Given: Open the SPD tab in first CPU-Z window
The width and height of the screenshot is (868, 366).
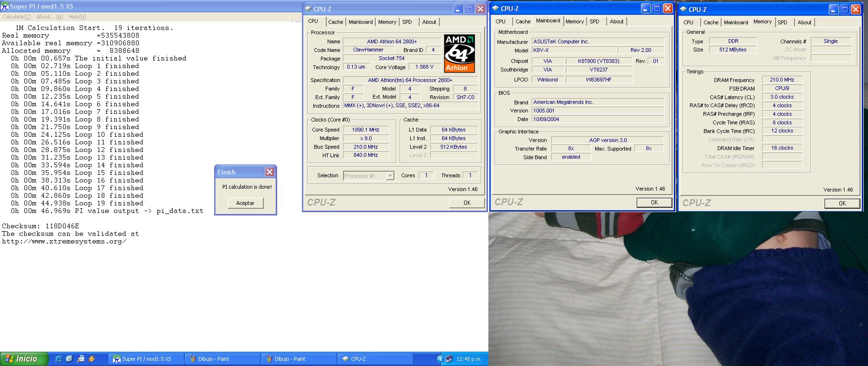Looking at the screenshot, I should (x=407, y=22).
